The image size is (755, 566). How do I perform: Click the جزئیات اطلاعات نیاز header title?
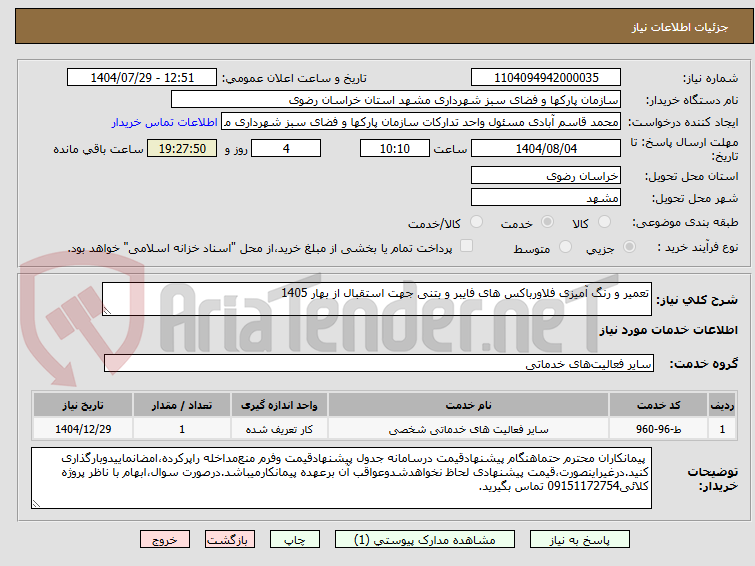pos(680,27)
